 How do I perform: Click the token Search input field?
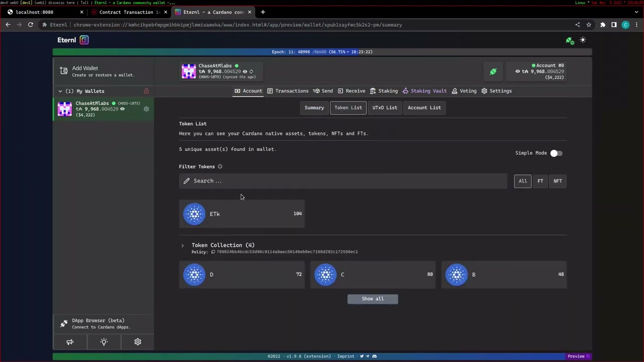343,181
